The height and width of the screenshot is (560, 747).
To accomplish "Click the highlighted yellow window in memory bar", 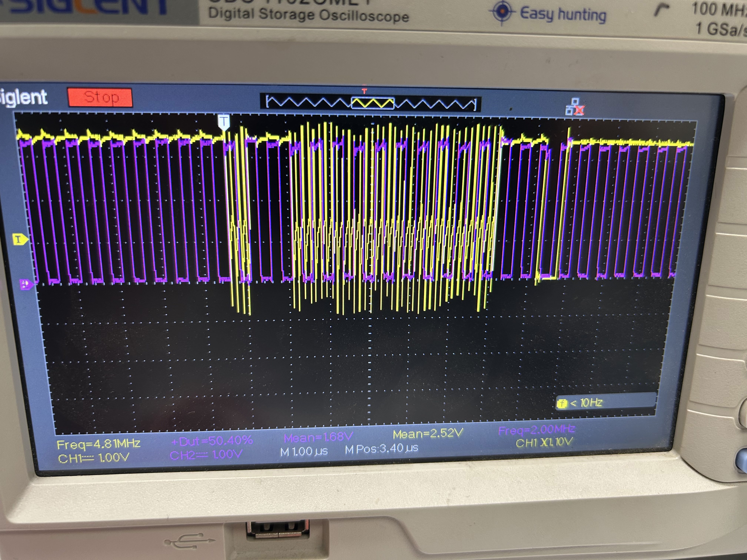I will (373, 103).
